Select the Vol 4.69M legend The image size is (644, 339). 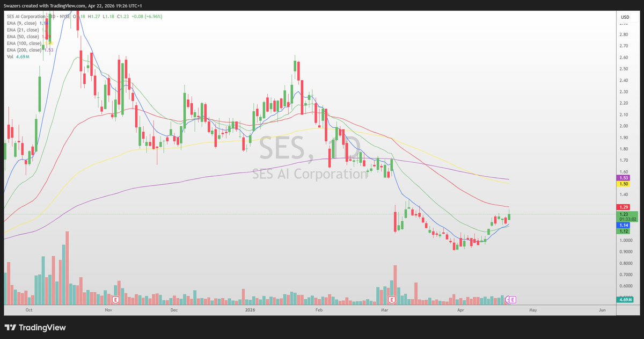pos(17,56)
